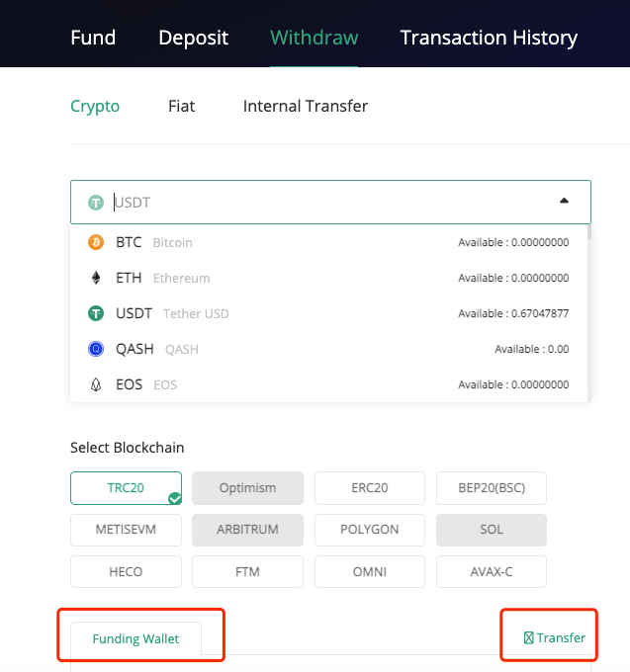Image resolution: width=630 pixels, height=672 pixels.
Task: Choose the BEP20(BSC) blockchain
Action: (491, 488)
